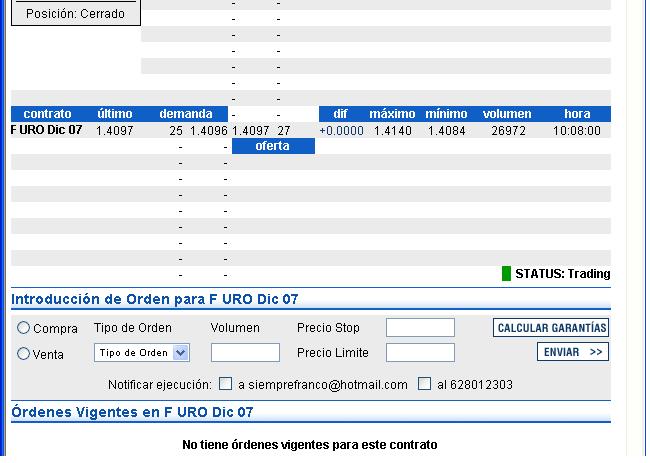Viewport: 650px width, 463px height.
Task: Click the no active orders message
Action: [x=310, y=445]
